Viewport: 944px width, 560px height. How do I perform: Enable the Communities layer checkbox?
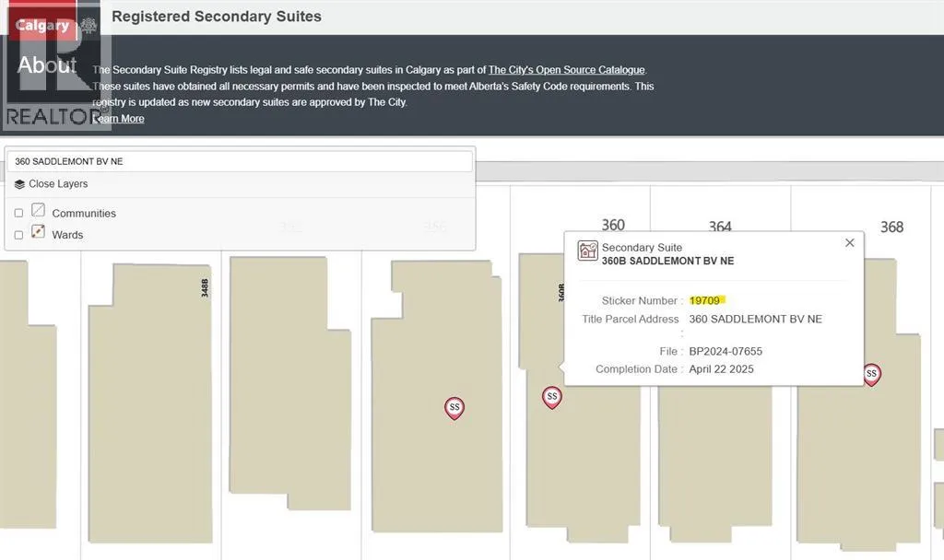pyautogui.click(x=18, y=214)
